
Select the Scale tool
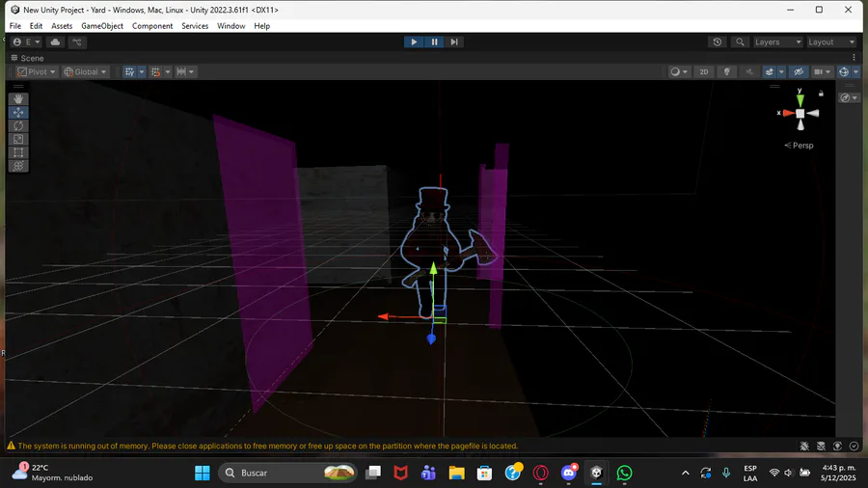click(x=18, y=139)
